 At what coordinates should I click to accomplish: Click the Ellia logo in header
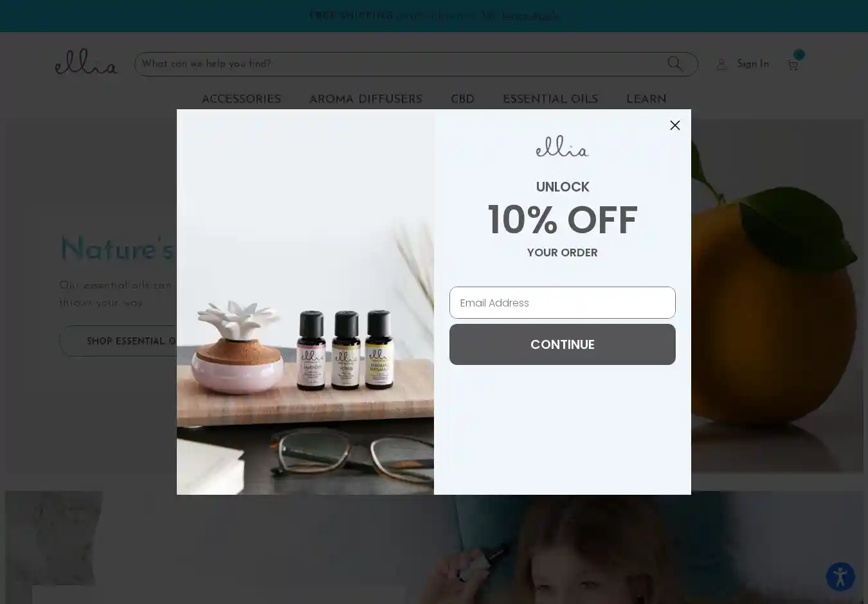coord(86,62)
